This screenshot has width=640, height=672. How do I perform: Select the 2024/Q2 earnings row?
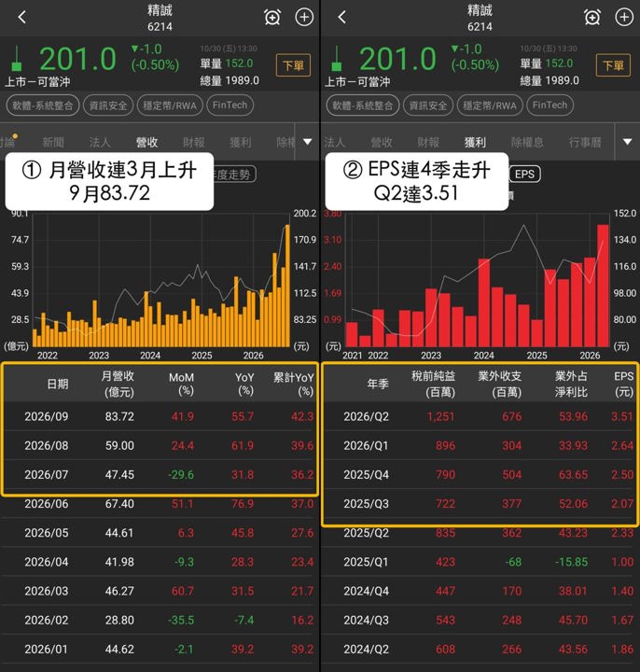480,650
